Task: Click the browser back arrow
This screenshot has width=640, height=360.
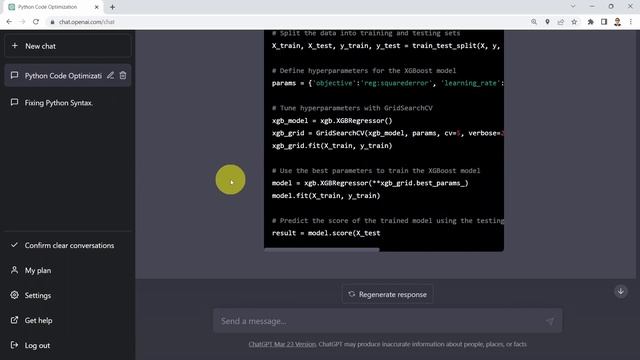Action: 9,22
